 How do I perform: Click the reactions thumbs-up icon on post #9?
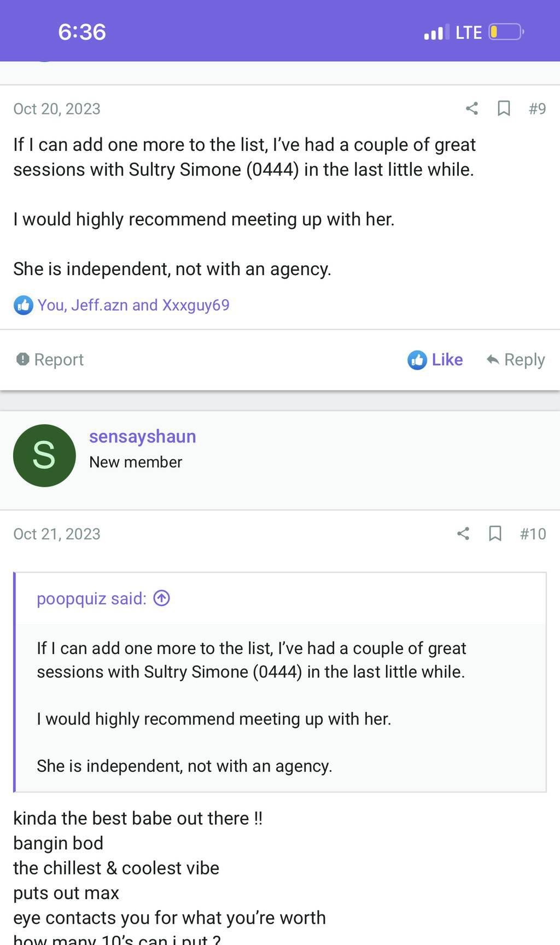pos(23,305)
